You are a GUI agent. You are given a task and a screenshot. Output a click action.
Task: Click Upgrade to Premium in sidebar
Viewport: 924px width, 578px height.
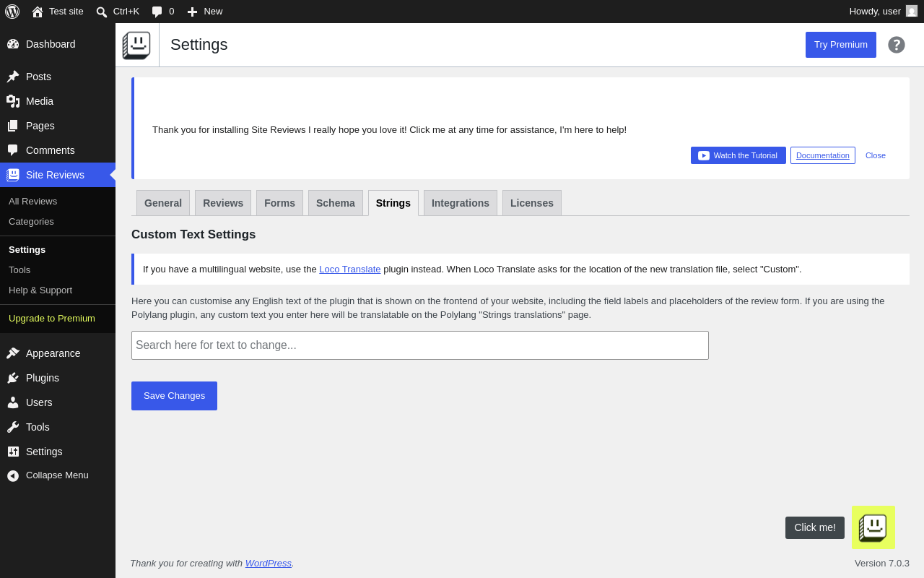[58, 318]
